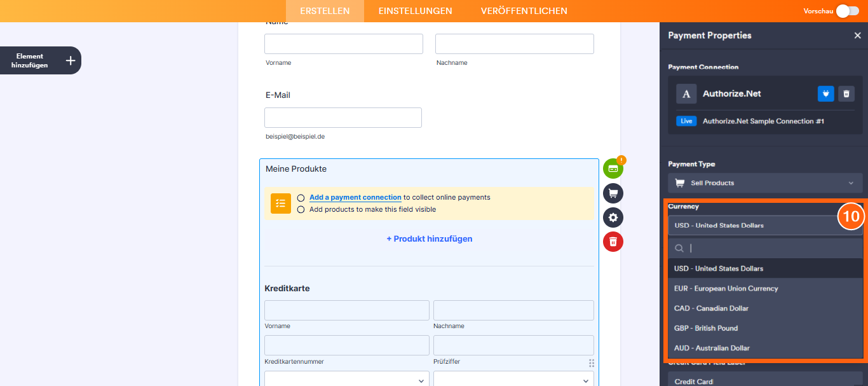Click + Produkt hinzufügen
The height and width of the screenshot is (386, 868).
[430, 238]
